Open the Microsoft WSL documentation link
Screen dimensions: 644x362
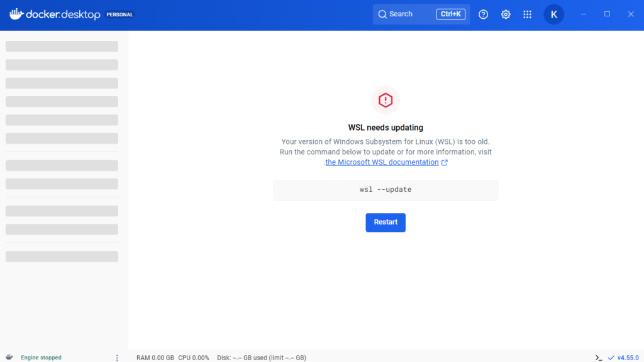click(382, 162)
